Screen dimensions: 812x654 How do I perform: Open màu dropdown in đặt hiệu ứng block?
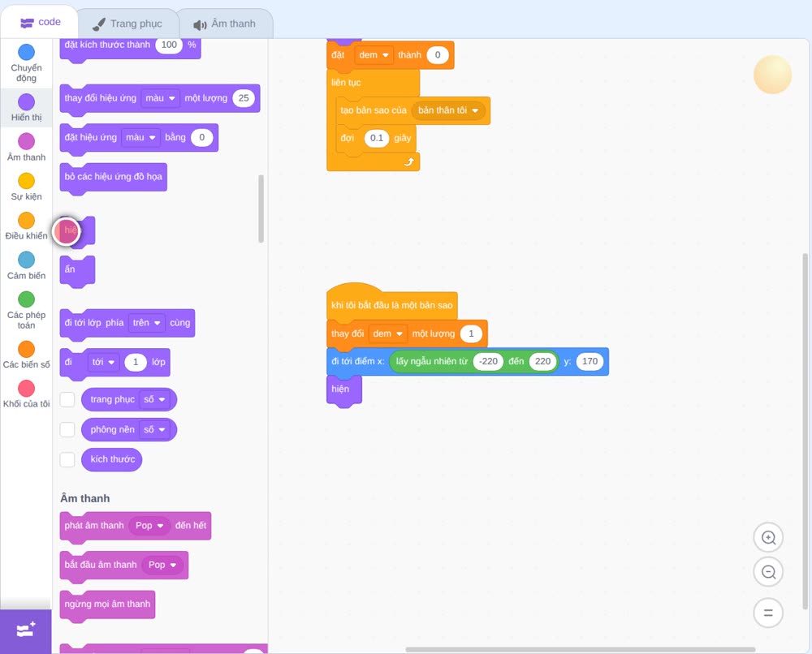(x=140, y=138)
